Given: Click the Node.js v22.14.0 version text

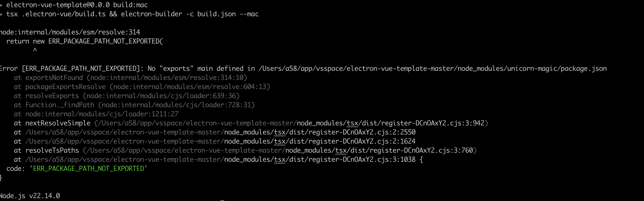Looking at the screenshot, I should 30,196.
